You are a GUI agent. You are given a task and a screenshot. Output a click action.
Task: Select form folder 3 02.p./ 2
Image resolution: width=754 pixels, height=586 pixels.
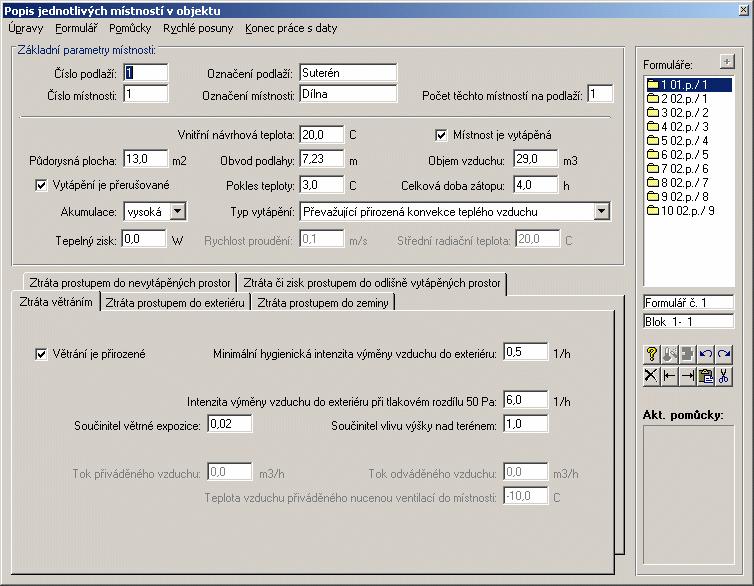(x=678, y=112)
